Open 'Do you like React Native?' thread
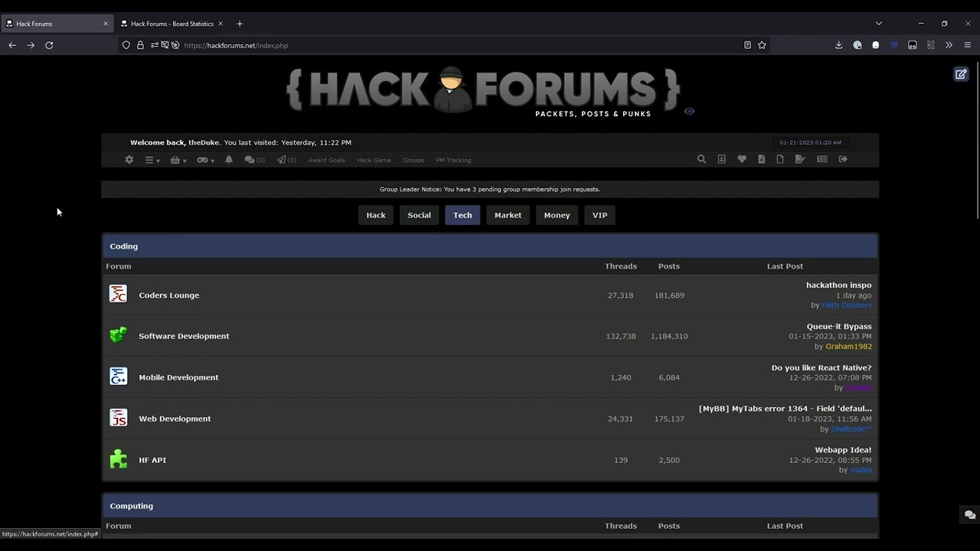The image size is (980, 551). (822, 367)
